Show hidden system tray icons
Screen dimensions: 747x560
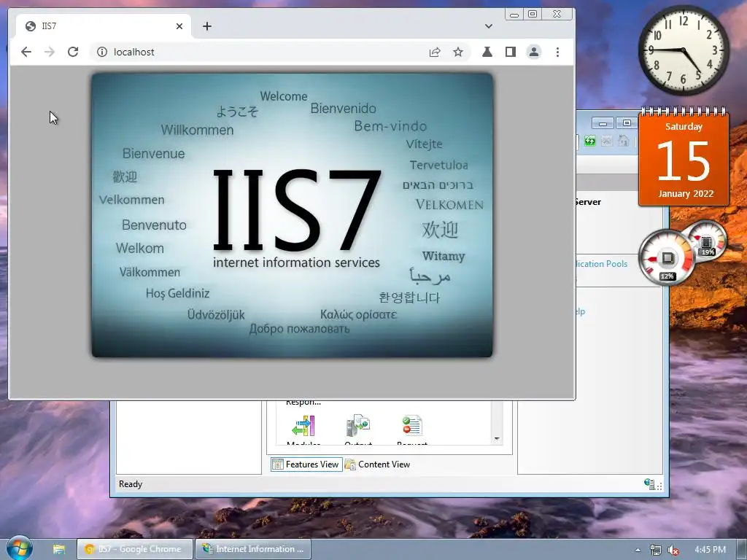(638, 550)
